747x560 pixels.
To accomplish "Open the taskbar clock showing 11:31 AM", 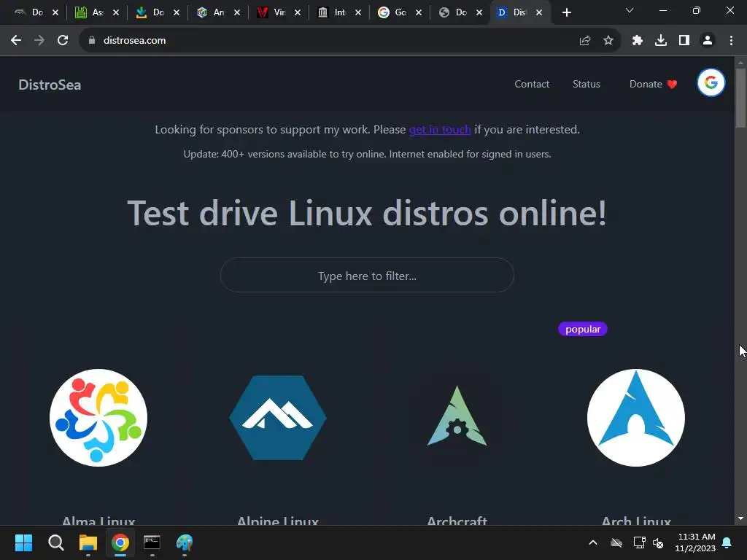I will pos(695,542).
